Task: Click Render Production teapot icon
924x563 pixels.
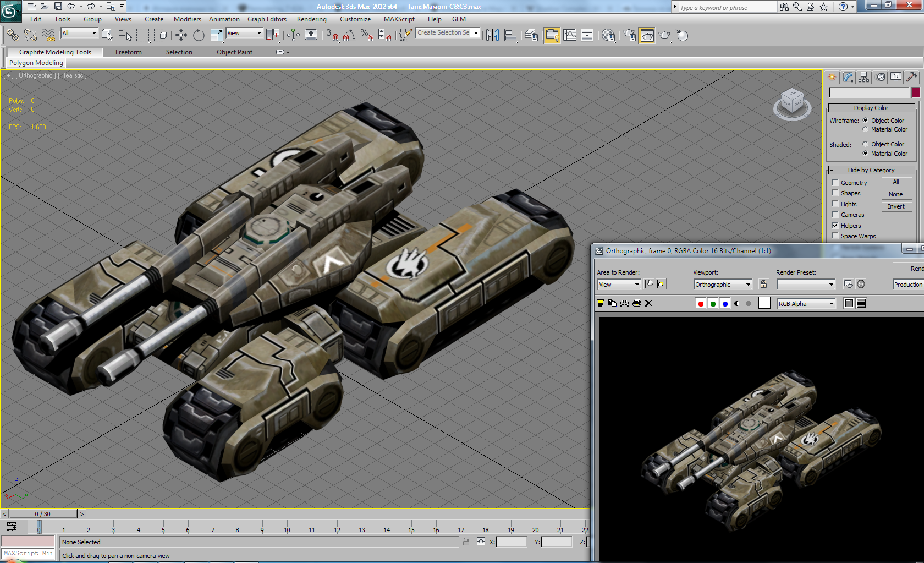Action: click(665, 35)
